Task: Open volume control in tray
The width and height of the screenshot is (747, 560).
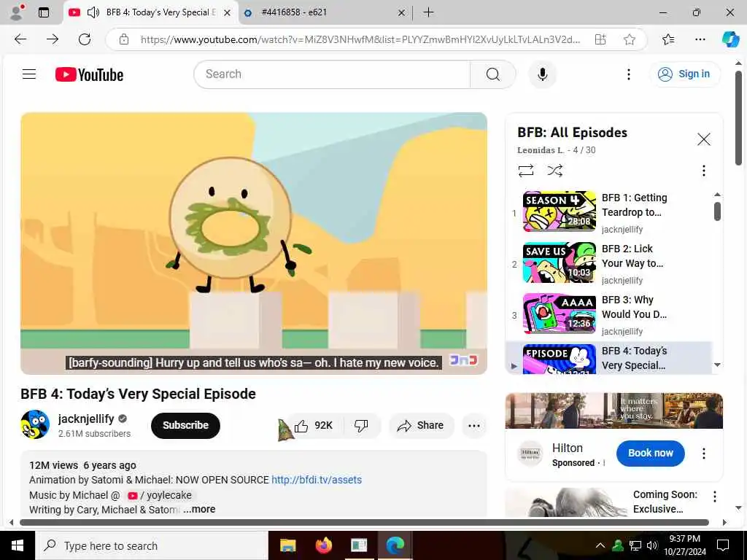Action: pos(652,545)
